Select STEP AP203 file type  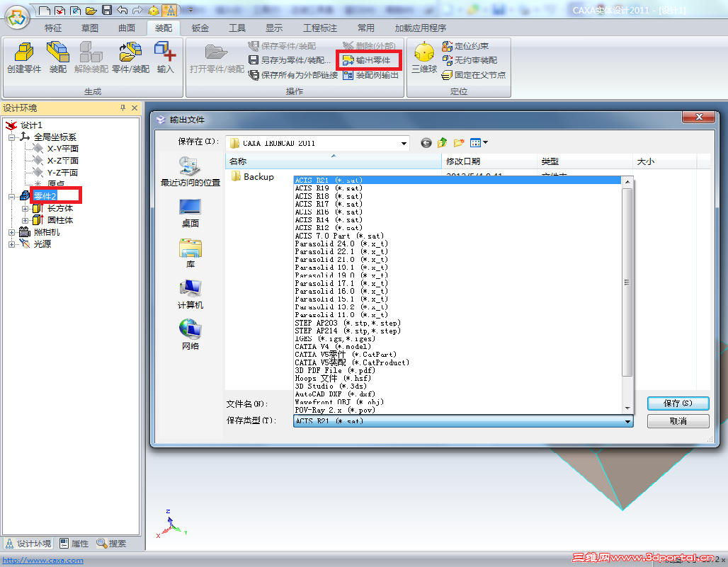pos(347,323)
